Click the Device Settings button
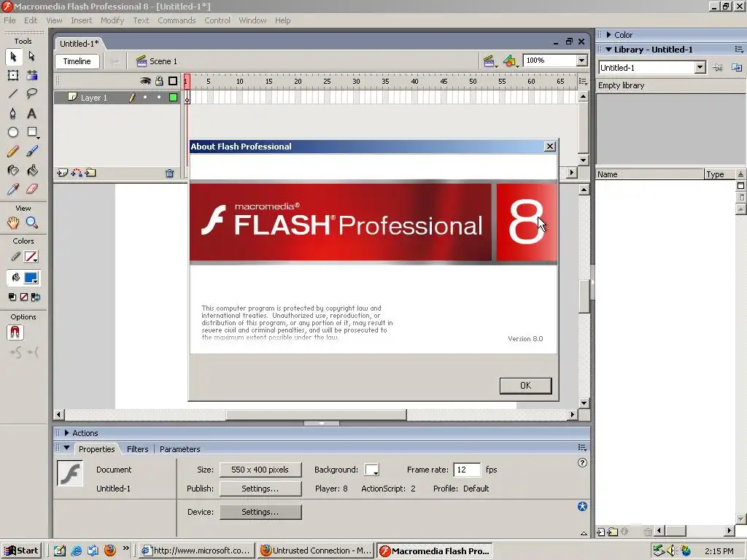 point(260,512)
